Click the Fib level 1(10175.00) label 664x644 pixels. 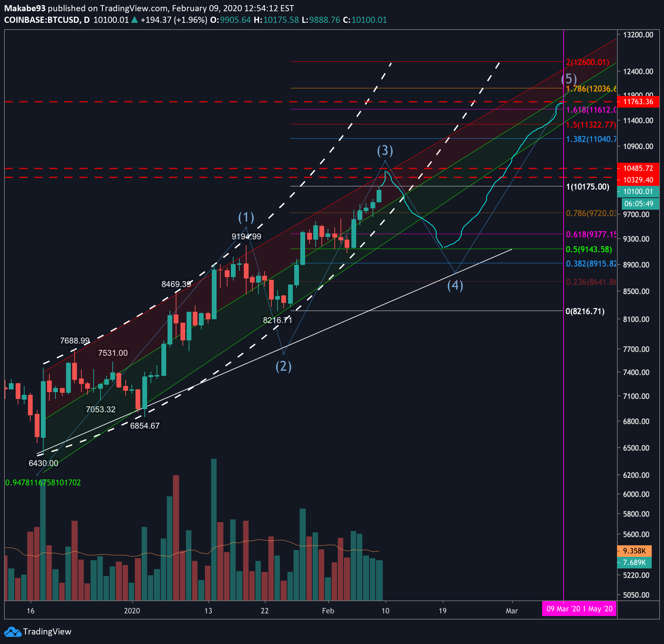pyautogui.click(x=587, y=187)
